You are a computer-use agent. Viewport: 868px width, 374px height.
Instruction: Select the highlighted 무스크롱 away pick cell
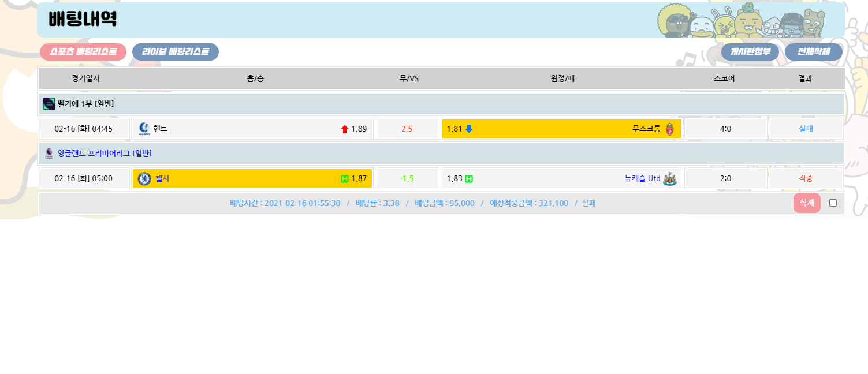pos(561,129)
